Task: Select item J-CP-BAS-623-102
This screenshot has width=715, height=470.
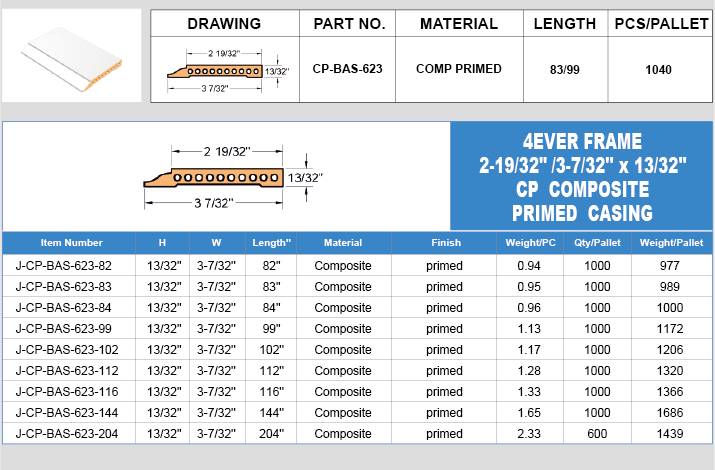Action: pyautogui.click(x=67, y=349)
